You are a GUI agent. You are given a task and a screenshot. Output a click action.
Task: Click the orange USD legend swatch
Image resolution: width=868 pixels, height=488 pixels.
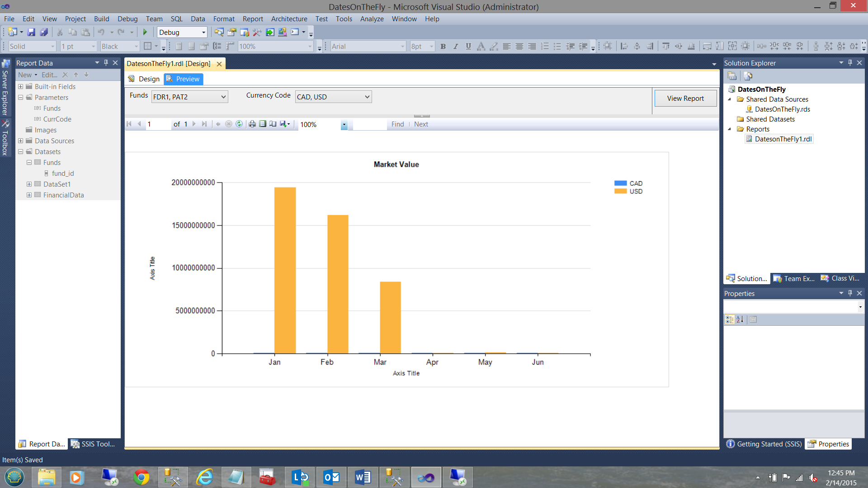point(620,191)
